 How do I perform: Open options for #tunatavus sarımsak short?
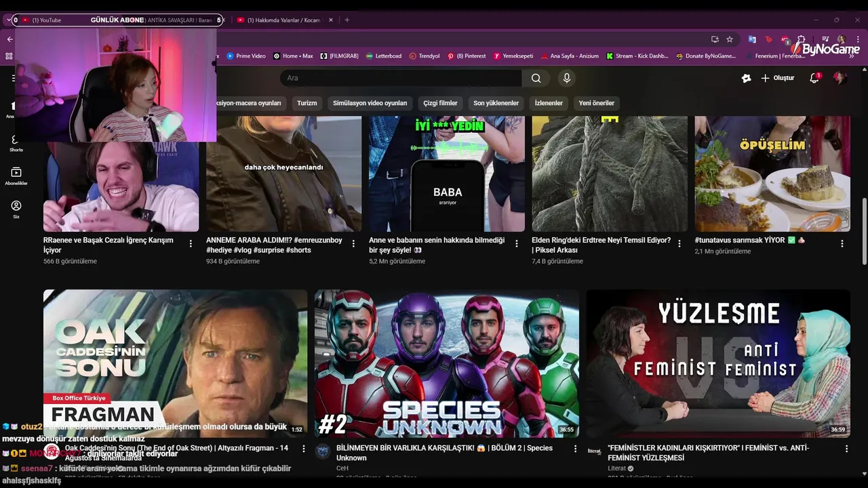[842, 243]
